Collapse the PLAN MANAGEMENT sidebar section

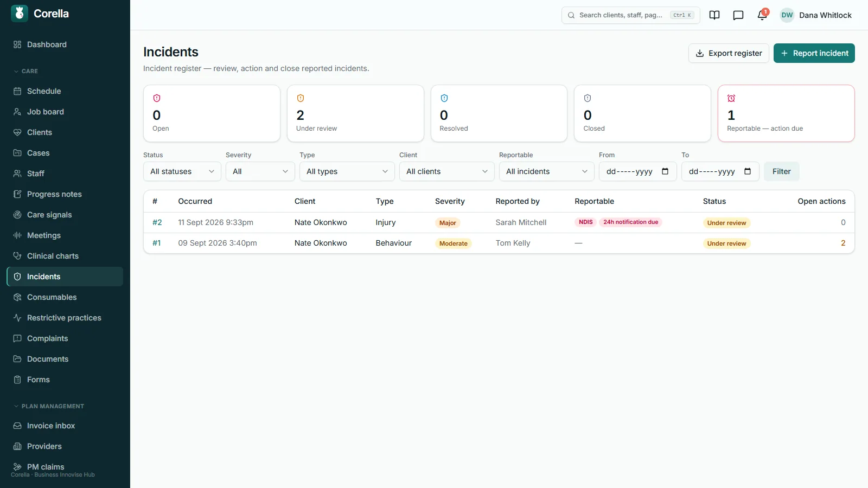[x=49, y=406]
